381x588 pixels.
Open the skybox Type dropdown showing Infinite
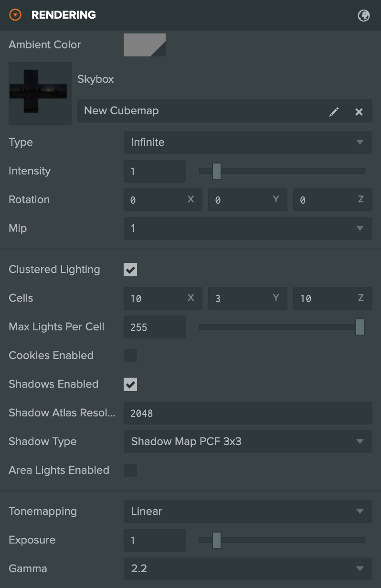tap(248, 142)
